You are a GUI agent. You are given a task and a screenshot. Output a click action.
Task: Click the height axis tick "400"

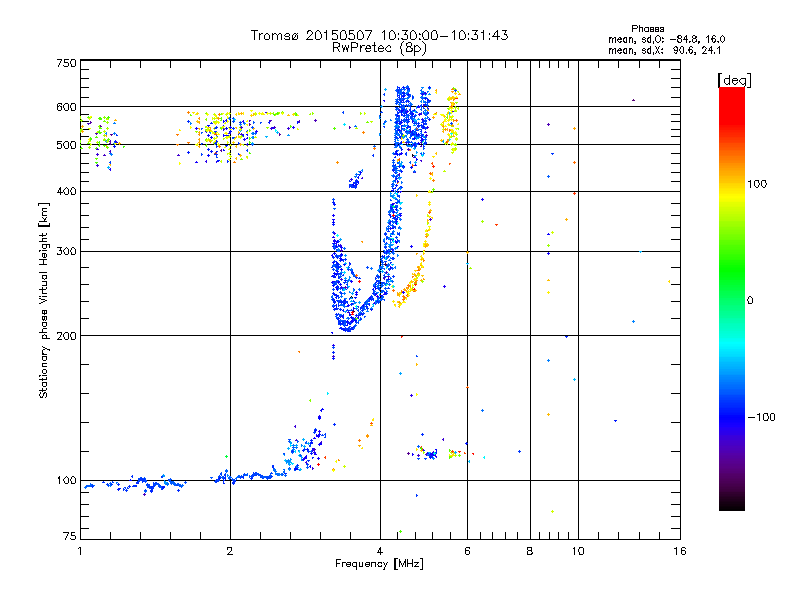[66, 192]
